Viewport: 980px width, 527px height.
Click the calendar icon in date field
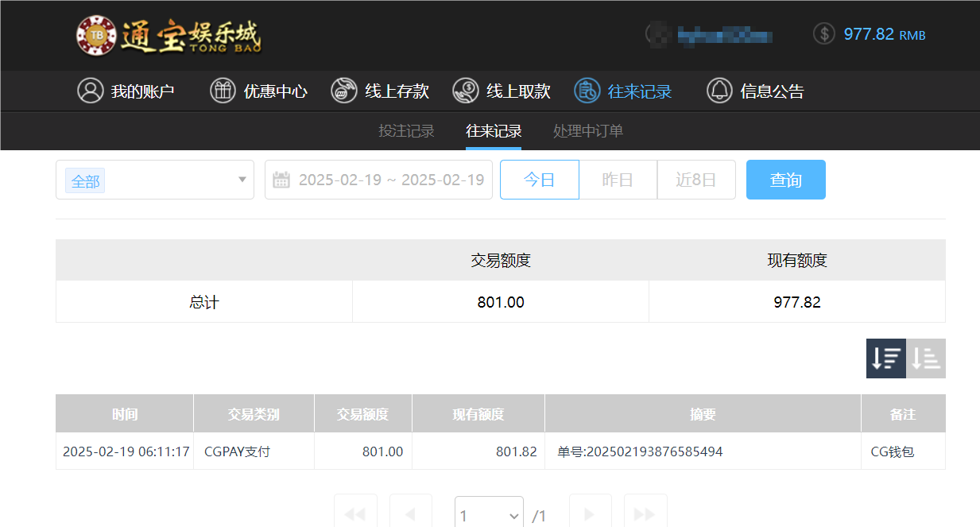[x=281, y=180]
